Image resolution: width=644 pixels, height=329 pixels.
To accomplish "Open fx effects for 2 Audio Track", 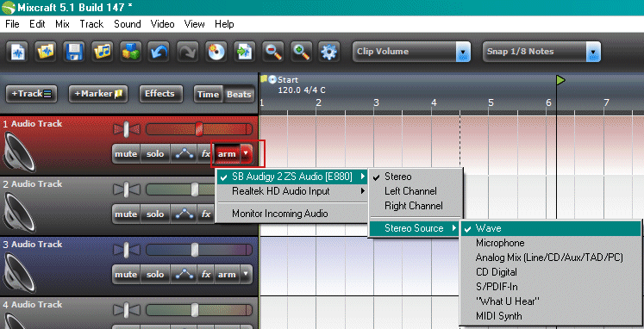I will (206, 214).
